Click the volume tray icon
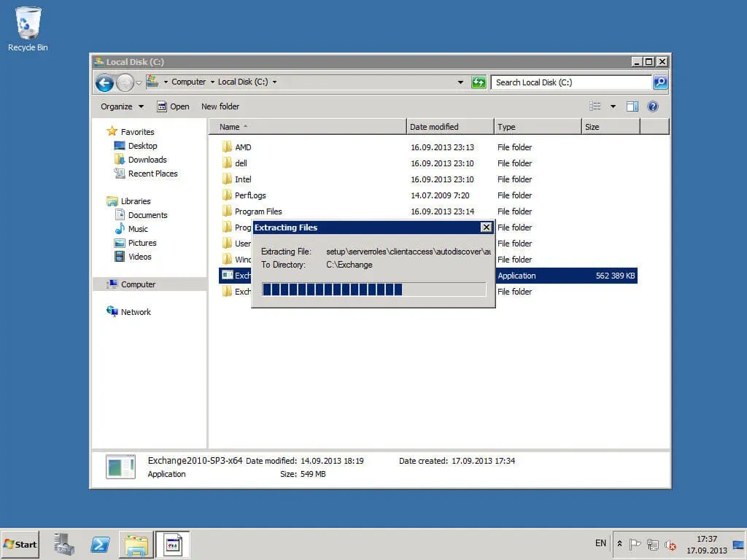Screen dimensions: 747x560 [670, 545]
